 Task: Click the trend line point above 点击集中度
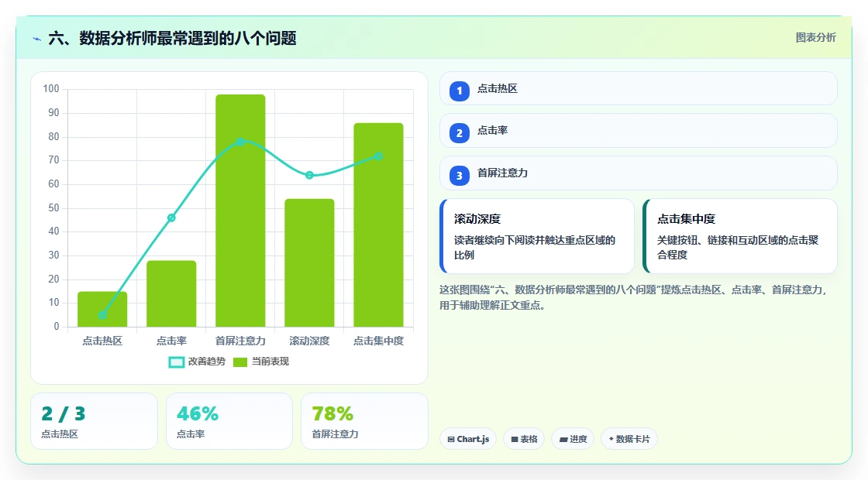(379, 156)
